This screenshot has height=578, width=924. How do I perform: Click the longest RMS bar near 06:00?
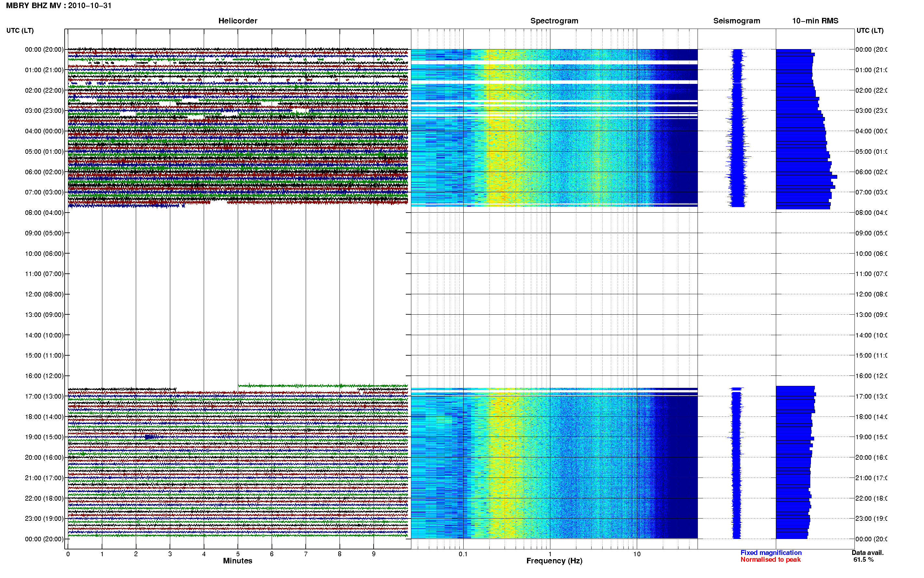[x=806, y=177]
